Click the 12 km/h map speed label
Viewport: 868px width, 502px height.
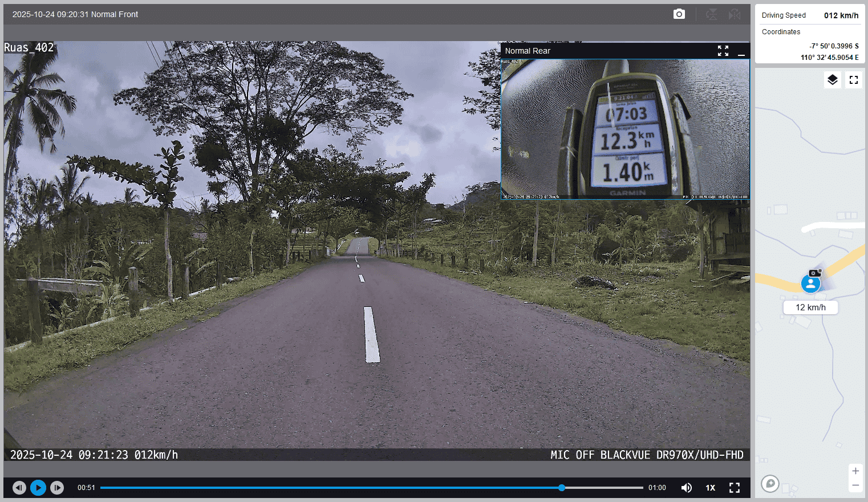coord(810,307)
